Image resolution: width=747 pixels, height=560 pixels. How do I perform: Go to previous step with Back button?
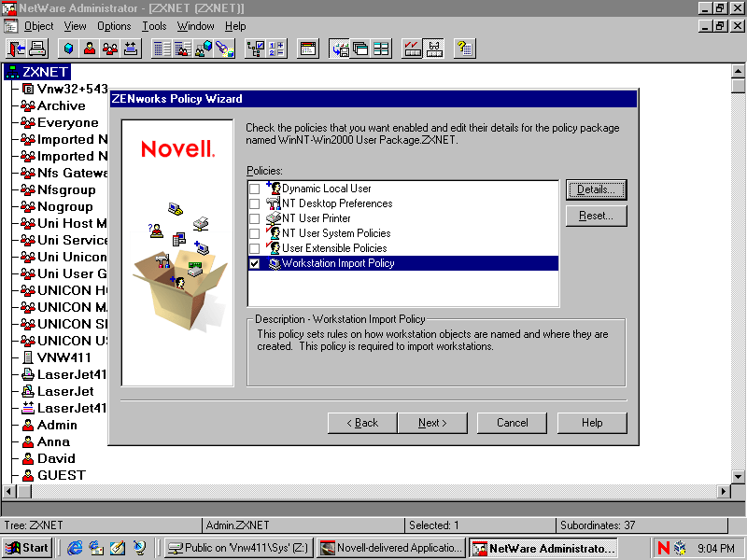tap(362, 423)
